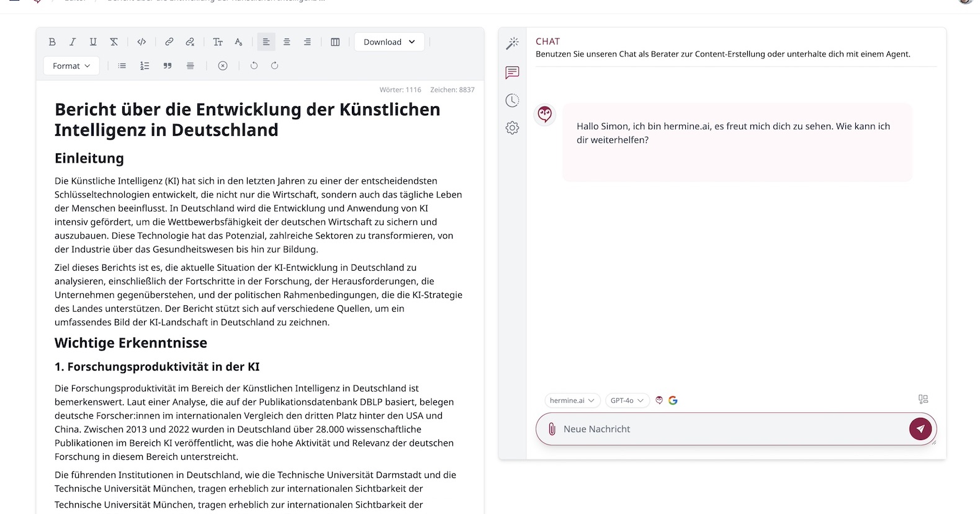The width and height of the screenshot is (980, 514).
Task: Underline the selected text
Action: (x=93, y=42)
